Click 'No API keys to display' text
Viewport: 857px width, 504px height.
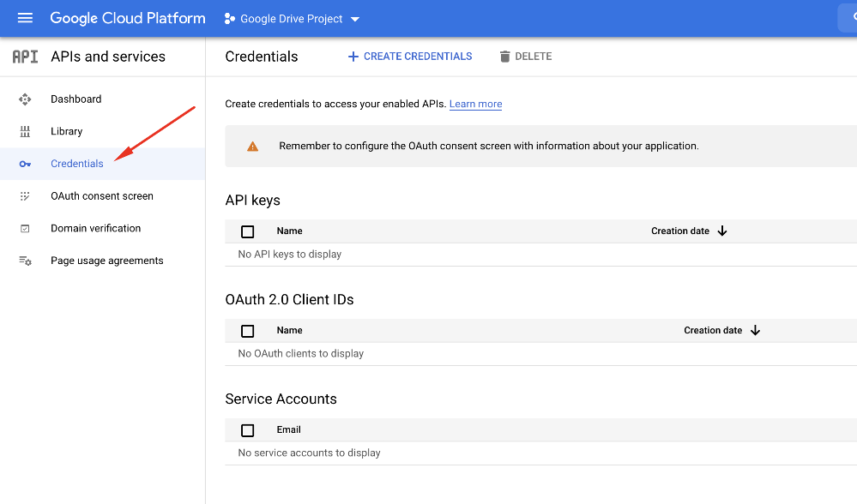[290, 254]
